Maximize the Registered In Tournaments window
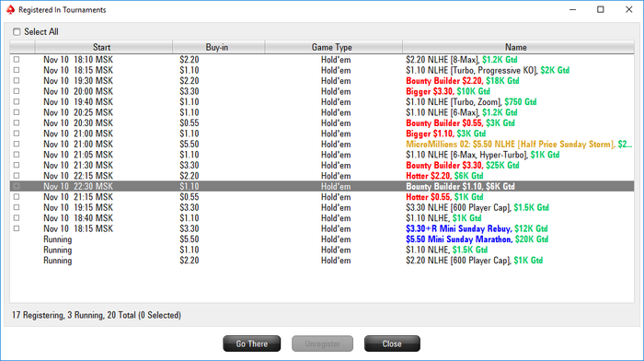 (x=601, y=9)
